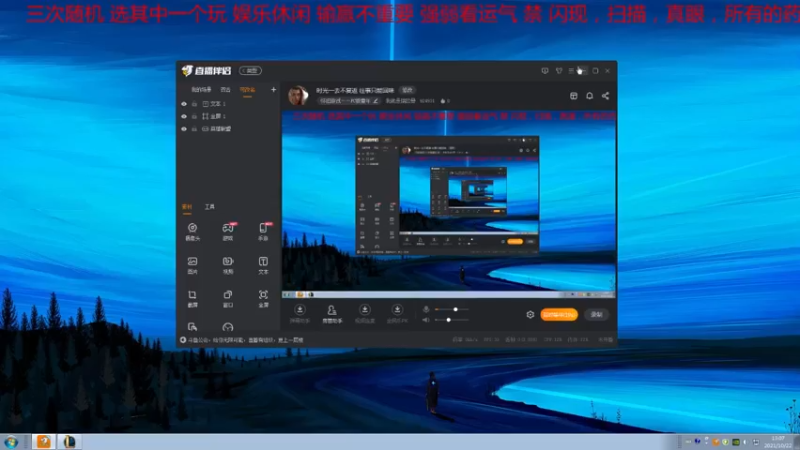Screen dimensions: 800x450
Task: Click the streamer avatar picture
Action: (298, 95)
